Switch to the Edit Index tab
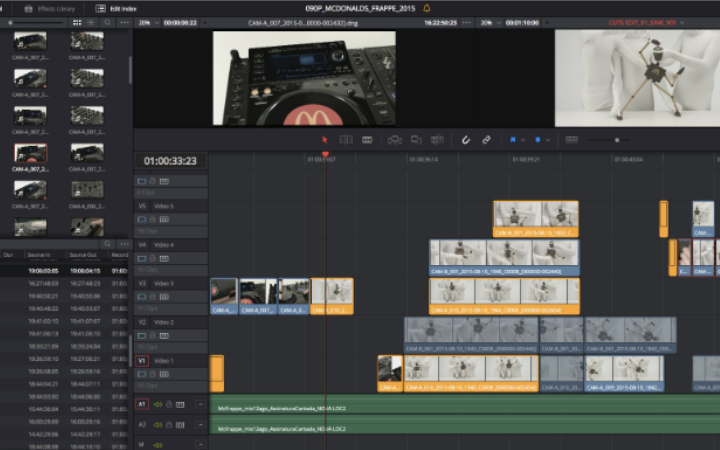 pos(118,8)
